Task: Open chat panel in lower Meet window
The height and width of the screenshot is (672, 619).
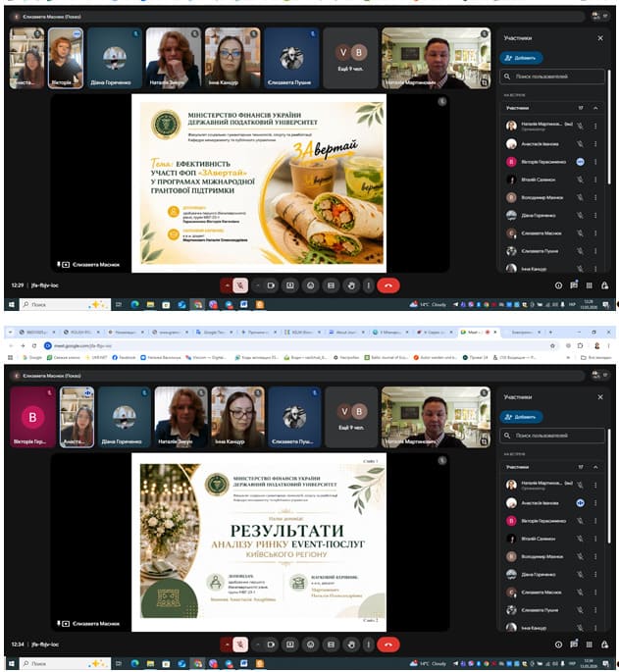Action: coord(574,644)
